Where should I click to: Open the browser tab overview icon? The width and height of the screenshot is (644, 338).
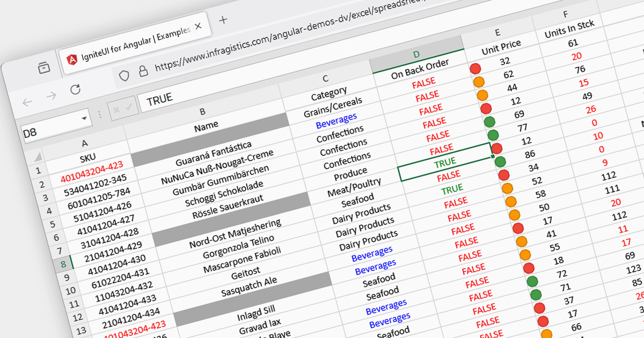pyautogui.click(x=44, y=68)
